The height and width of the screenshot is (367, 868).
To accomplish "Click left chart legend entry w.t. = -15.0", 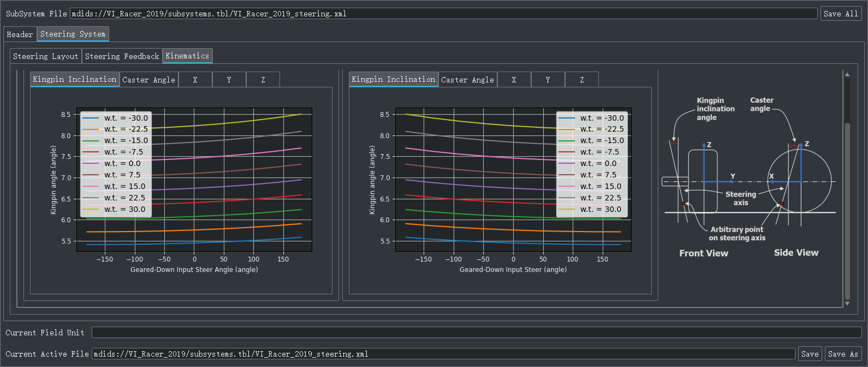I will point(115,140).
